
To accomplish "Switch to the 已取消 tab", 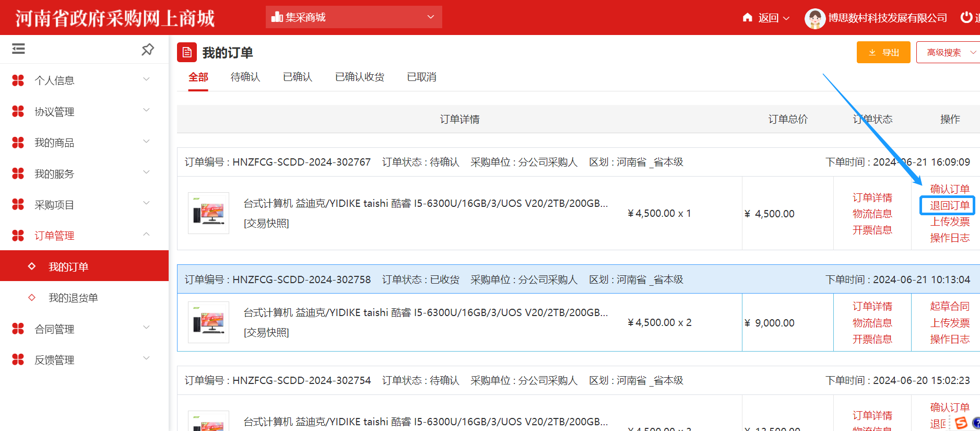I will click(422, 77).
